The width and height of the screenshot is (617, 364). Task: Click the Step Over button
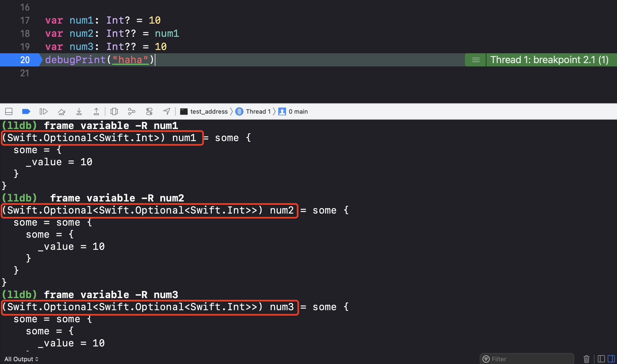pyautogui.click(x=61, y=111)
